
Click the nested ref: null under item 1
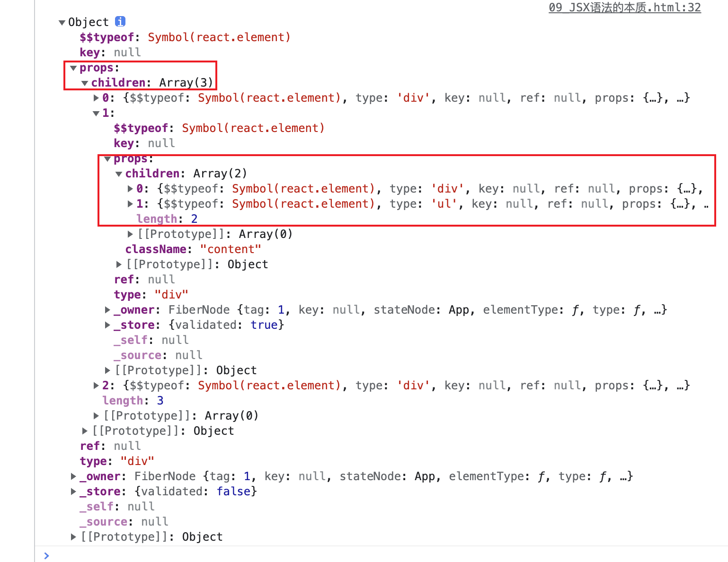click(144, 280)
